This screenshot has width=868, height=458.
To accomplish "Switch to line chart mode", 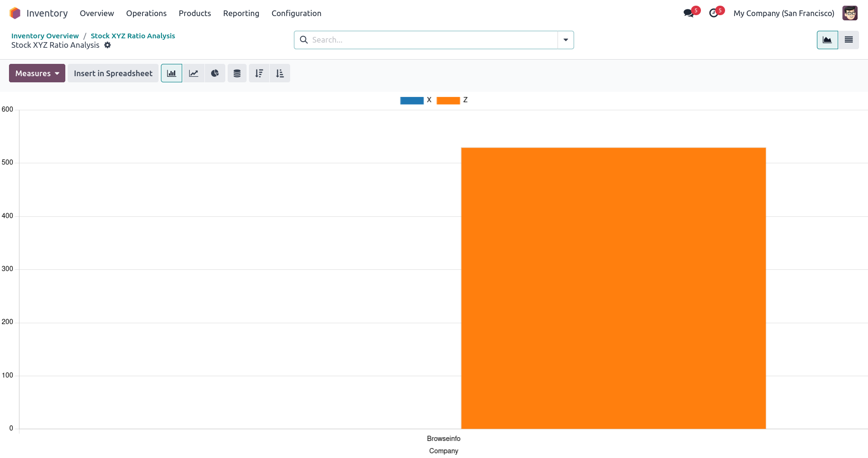I will [x=194, y=73].
